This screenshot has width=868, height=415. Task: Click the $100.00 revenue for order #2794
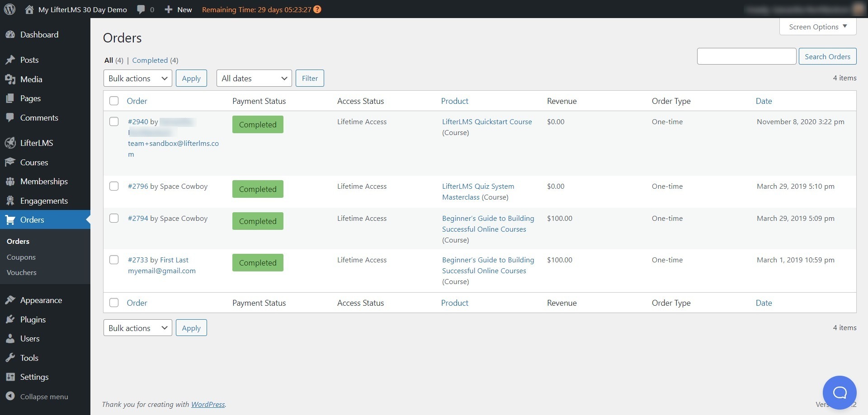point(560,218)
